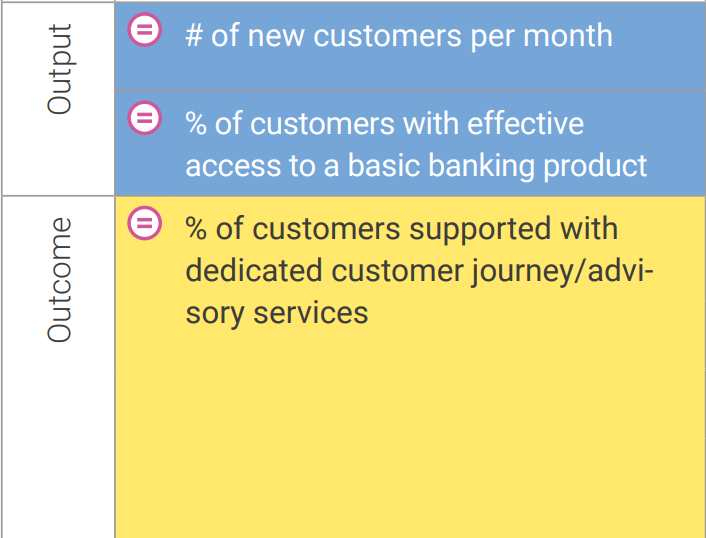Click the pink icon beside new customers per month
This screenshot has height=538, width=706.
[145, 30]
